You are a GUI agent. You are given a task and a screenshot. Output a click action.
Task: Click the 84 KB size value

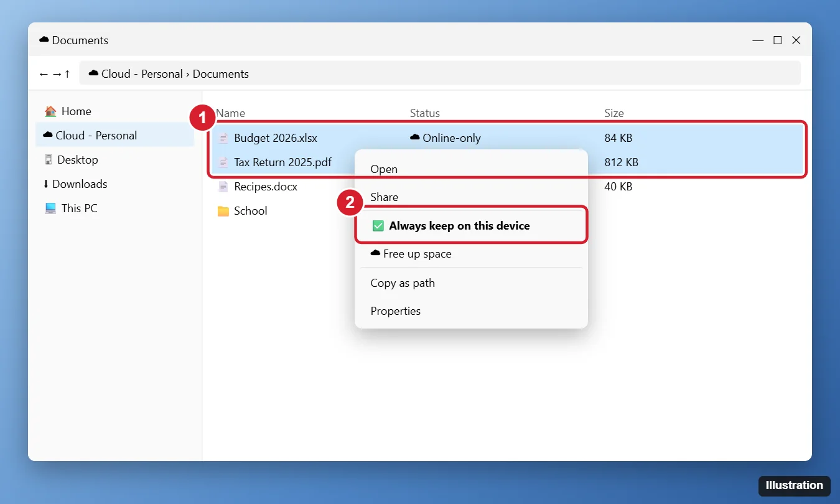click(618, 138)
